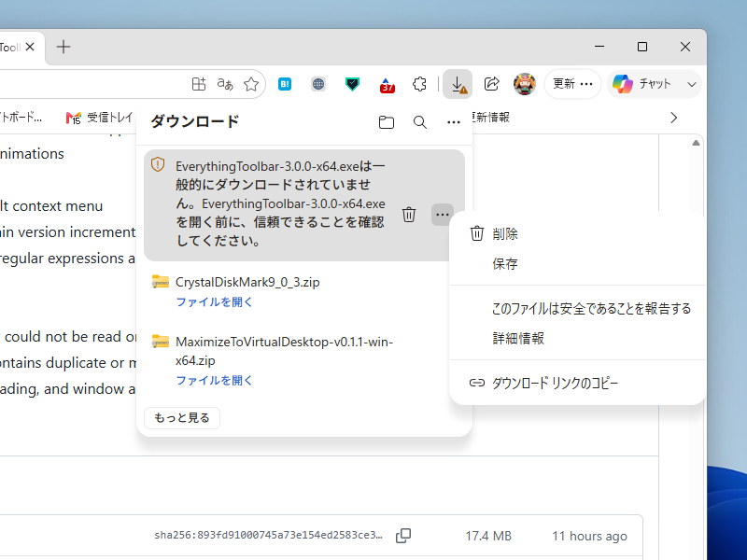This screenshot has height=560, width=747.
Task: Click the read aloud aあ icon
Action: click(225, 84)
